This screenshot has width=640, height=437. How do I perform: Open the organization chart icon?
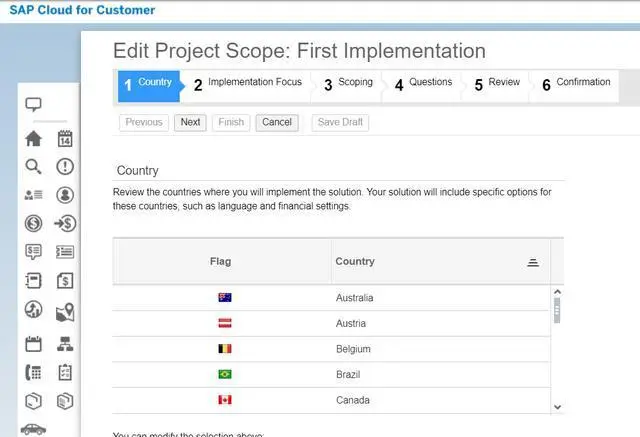click(x=65, y=344)
